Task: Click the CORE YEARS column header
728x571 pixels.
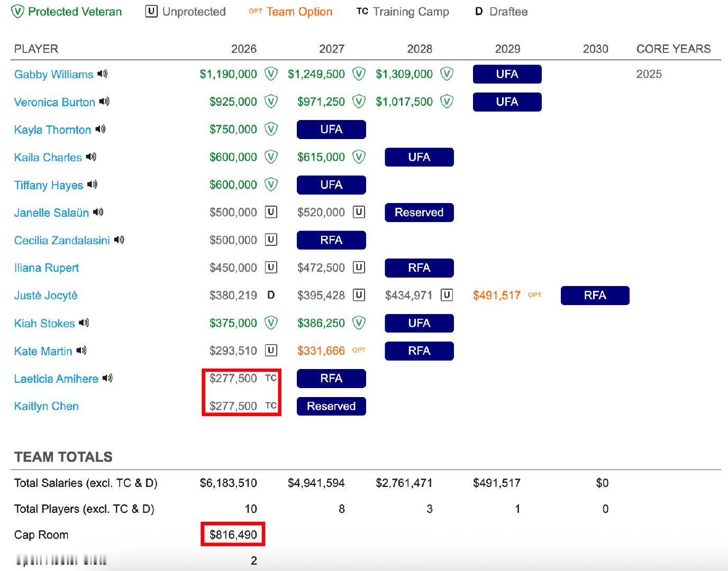Action: 674,49
